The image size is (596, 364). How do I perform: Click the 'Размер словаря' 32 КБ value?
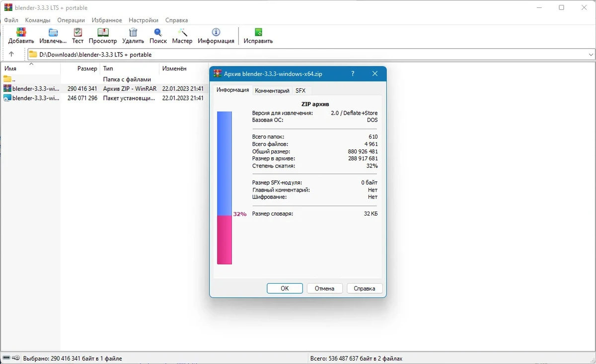click(371, 214)
